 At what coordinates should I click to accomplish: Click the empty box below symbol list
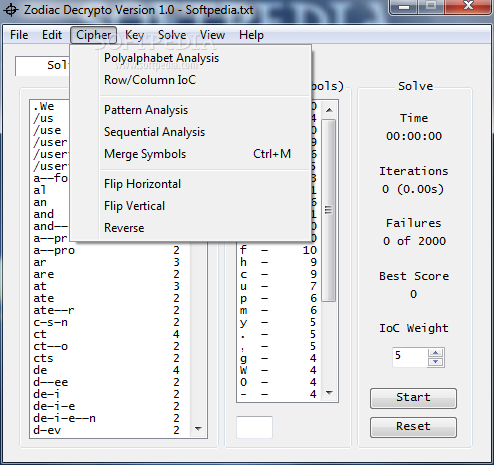click(x=254, y=427)
